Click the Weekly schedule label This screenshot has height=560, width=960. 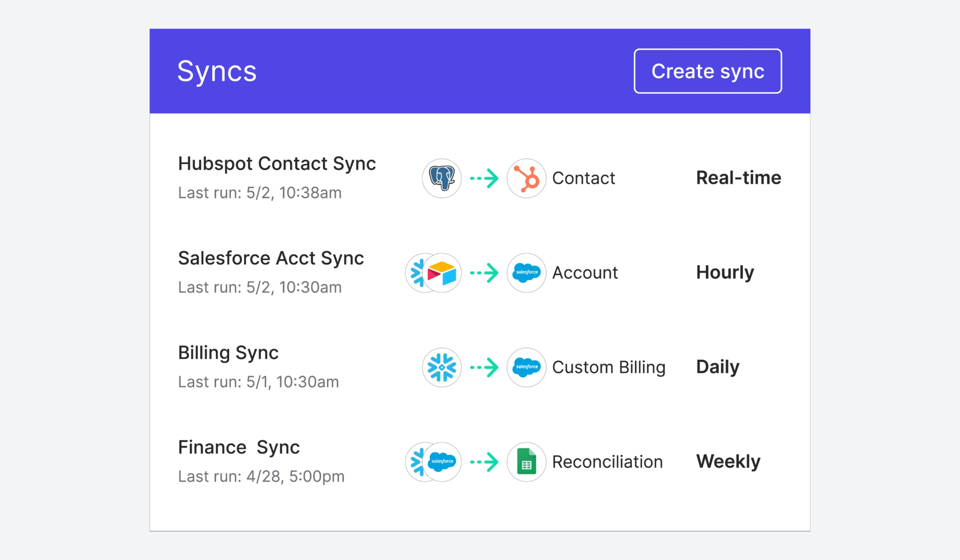(728, 462)
